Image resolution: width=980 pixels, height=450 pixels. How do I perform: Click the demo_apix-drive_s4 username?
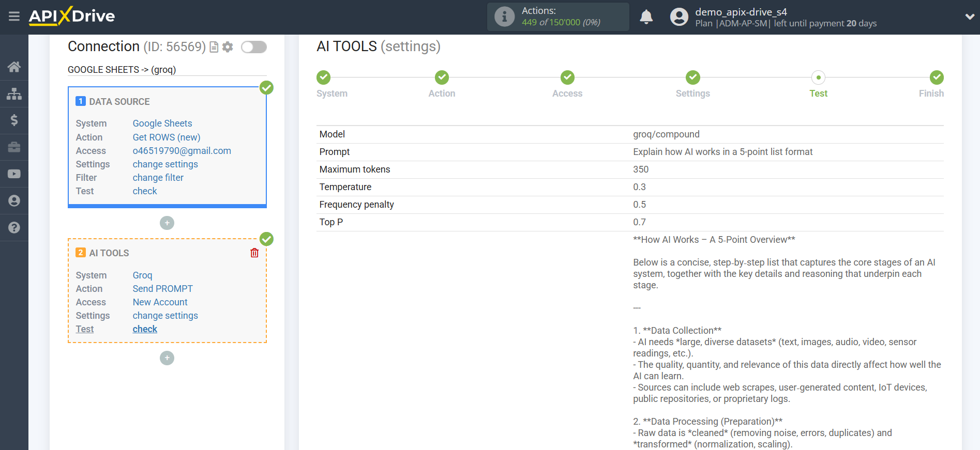click(x=741, y=12)
